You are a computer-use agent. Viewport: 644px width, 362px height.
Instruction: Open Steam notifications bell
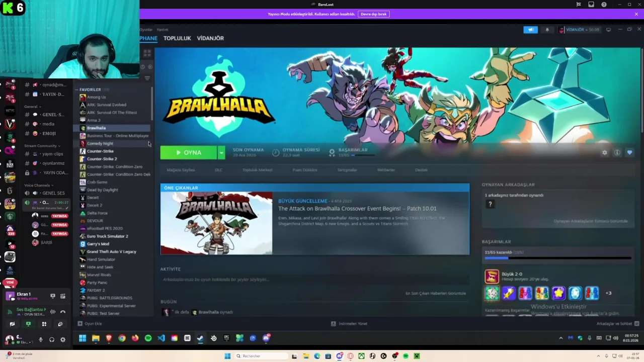[x=547, y=30]
